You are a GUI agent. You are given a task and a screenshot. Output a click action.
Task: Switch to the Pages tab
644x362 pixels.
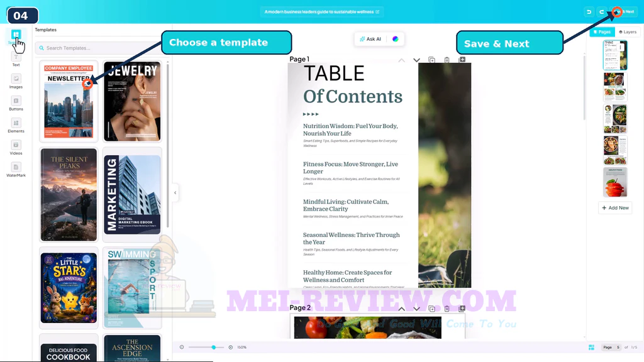pyautogui.click(x=602, y=32)
